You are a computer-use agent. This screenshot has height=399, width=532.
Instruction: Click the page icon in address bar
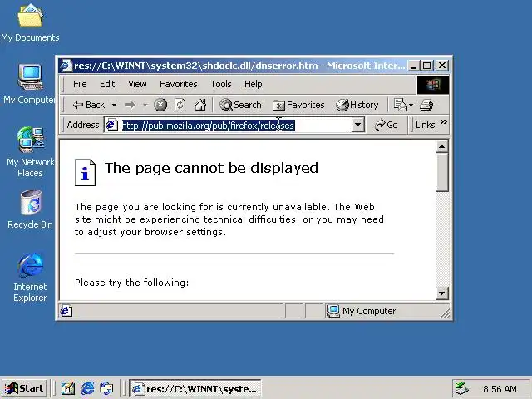111,125
